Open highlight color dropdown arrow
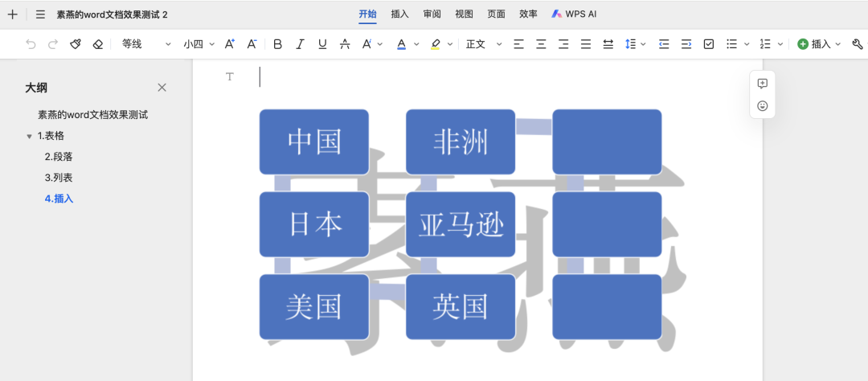868x381 pixels. pyautogui.click(x=450, y=44)
